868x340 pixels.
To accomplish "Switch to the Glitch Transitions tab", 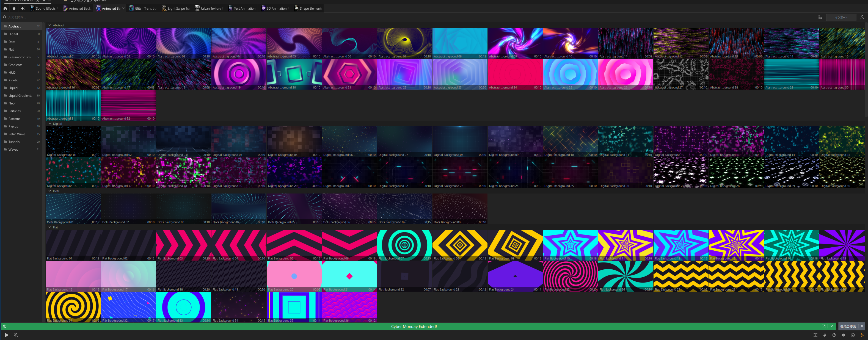I will (143, 9).
